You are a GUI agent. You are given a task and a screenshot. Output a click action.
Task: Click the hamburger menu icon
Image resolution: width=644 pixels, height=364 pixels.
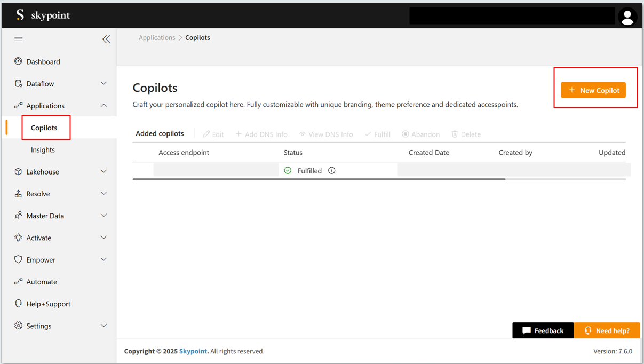pyautogui.click(x=19, y=39)
